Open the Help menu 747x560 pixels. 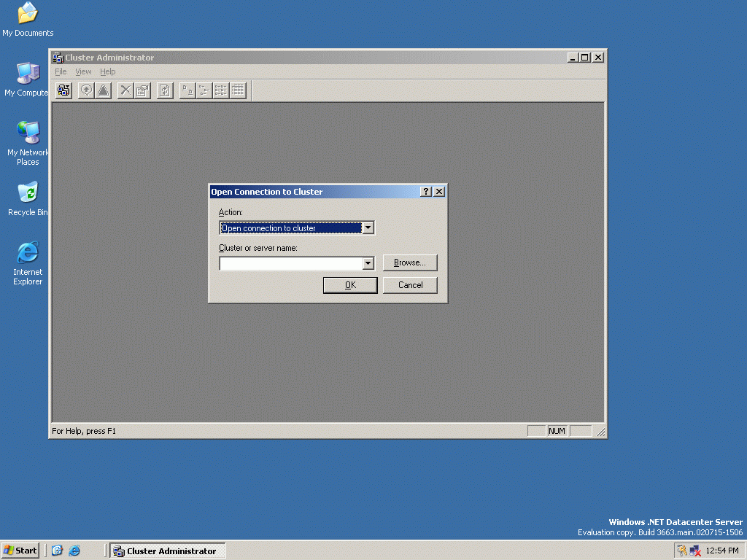point(108,71)
